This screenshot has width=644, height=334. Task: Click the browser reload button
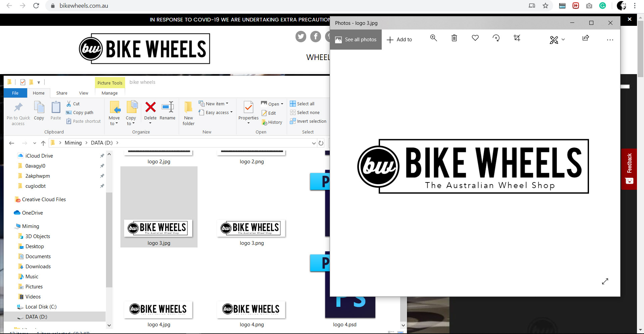36,6
